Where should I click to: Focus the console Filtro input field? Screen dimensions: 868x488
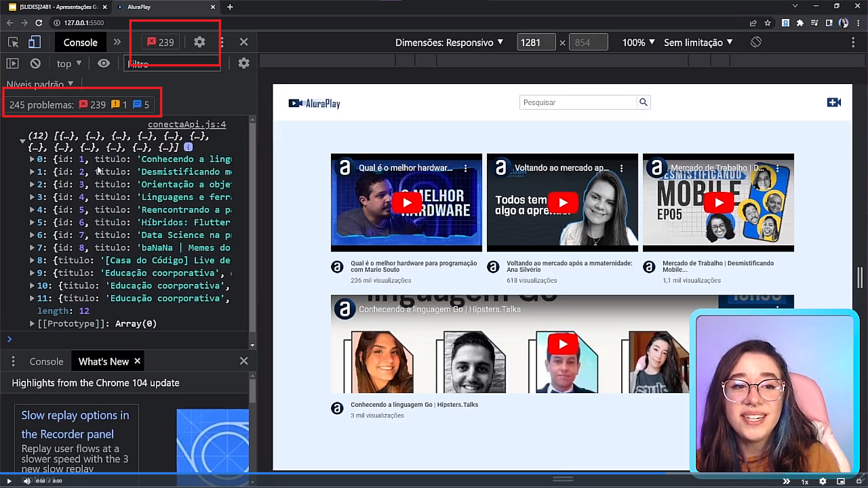pos(172,64)
